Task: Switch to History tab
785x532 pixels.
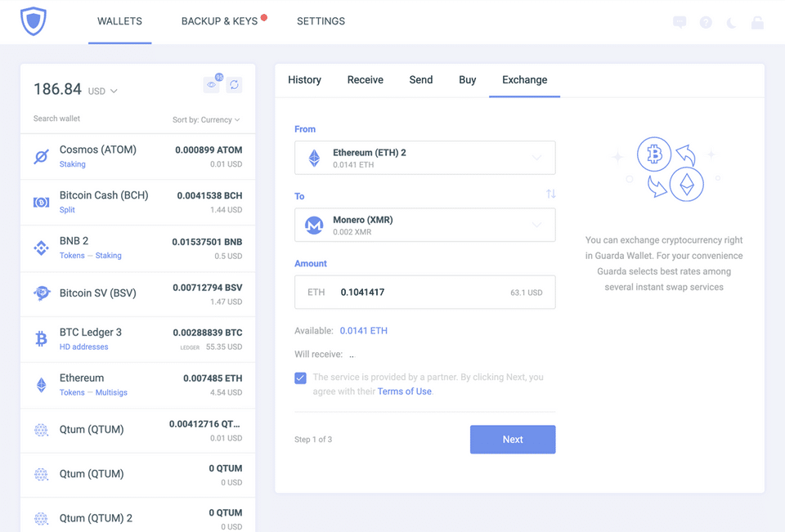Action: [x=304, y=80]
